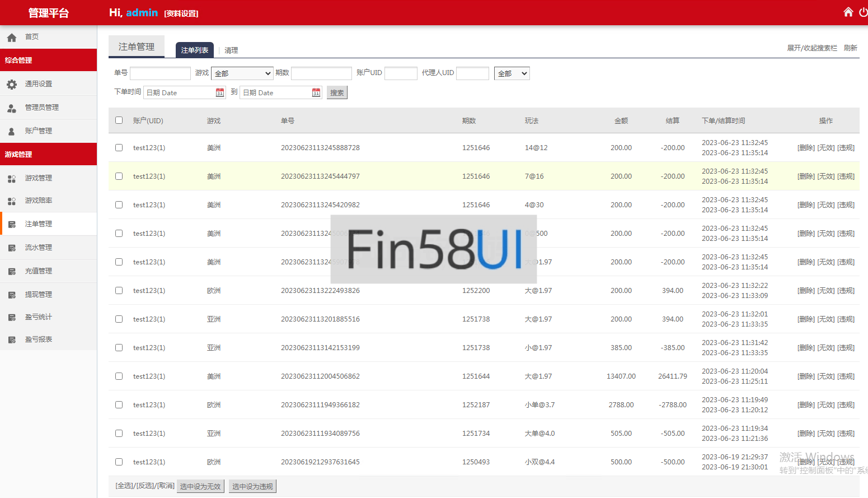Tick the checkbox for order 20230619212937631645

[x=119, y=462]
